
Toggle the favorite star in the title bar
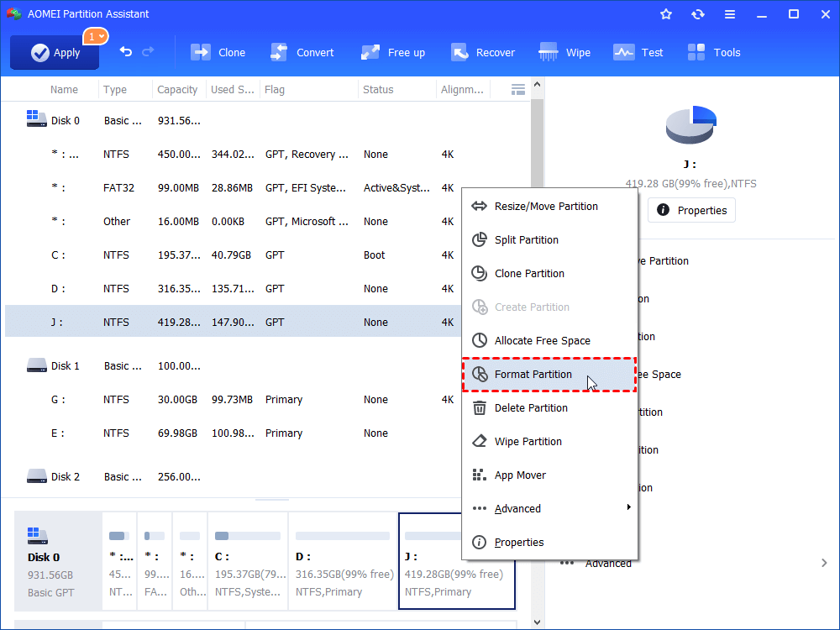coord(665,13)
